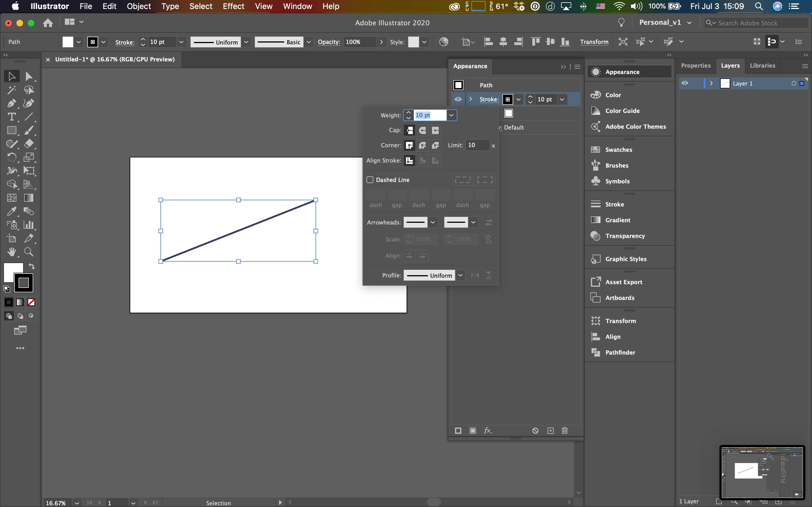812x507 pixels.
Task: Delete selected item in Appearance panel
Action: pos(565,431)
